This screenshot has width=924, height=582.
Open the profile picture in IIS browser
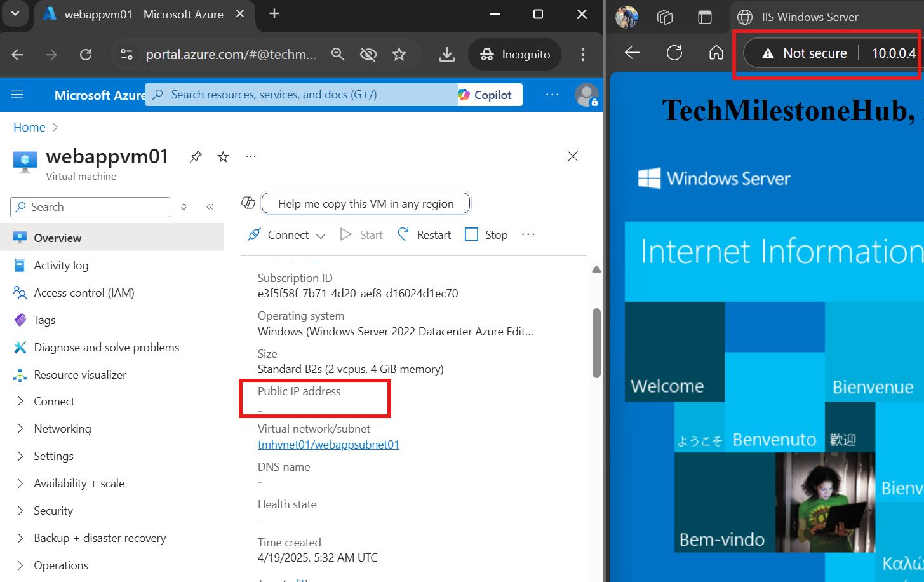click(627, 17)
